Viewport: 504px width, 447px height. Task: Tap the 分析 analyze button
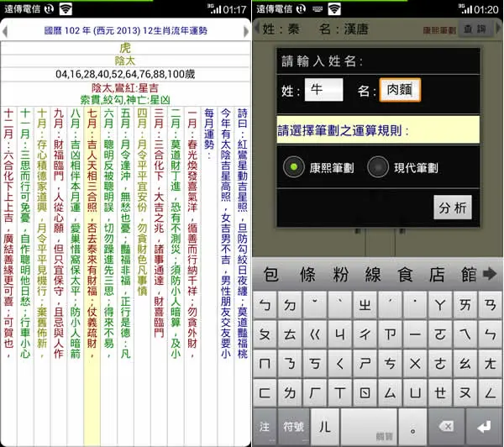click(x=453, y=208)
